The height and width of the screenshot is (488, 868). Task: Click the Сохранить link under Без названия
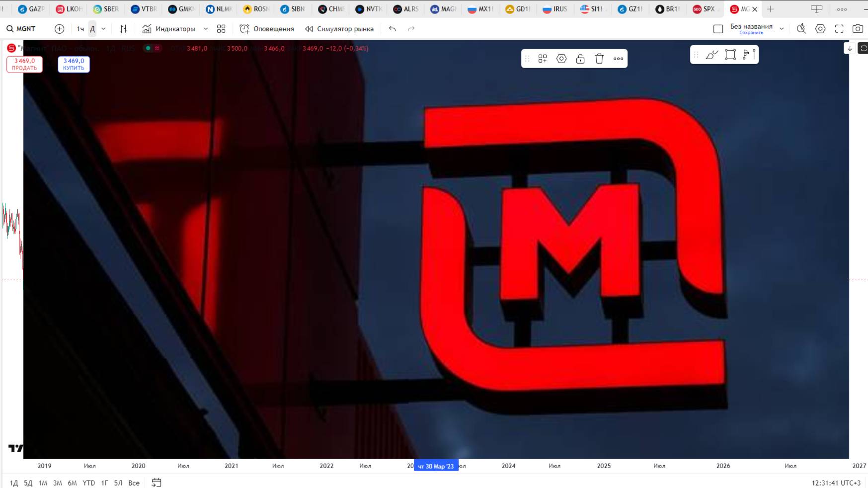coord(751,33)
